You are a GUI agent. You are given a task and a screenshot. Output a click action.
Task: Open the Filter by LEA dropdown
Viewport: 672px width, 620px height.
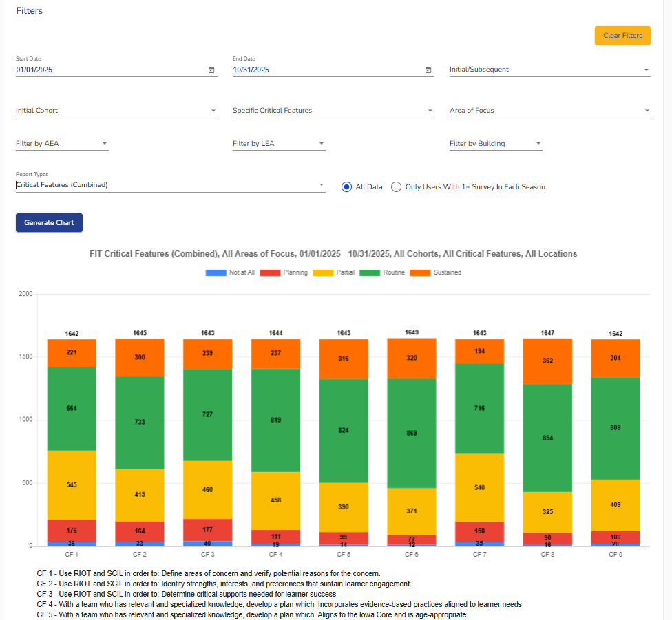(279, 144)
